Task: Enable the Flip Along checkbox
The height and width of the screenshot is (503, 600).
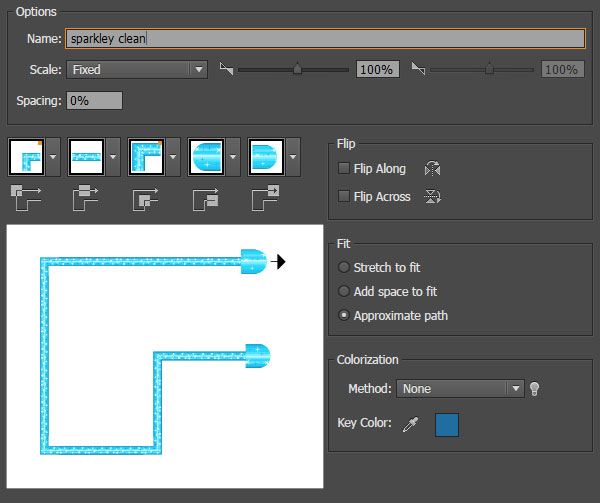Action: click(345, 170)
